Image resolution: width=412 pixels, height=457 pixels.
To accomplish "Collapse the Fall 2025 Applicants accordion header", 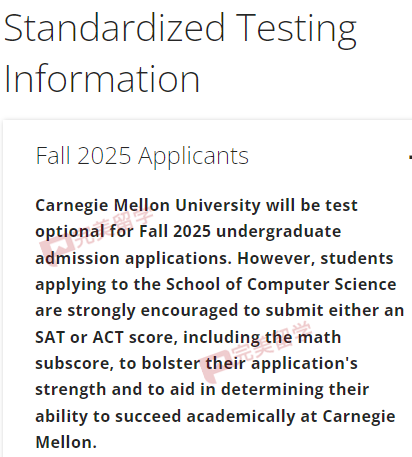I will click(x=142, y=156).
